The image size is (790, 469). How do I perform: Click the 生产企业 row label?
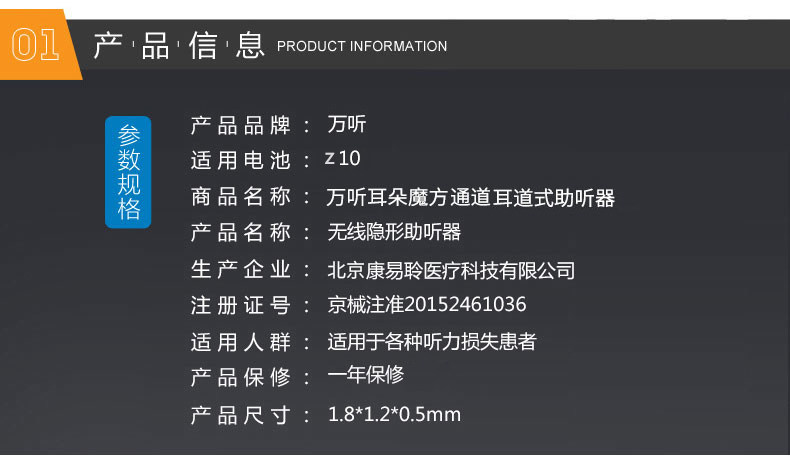(241, 270)
